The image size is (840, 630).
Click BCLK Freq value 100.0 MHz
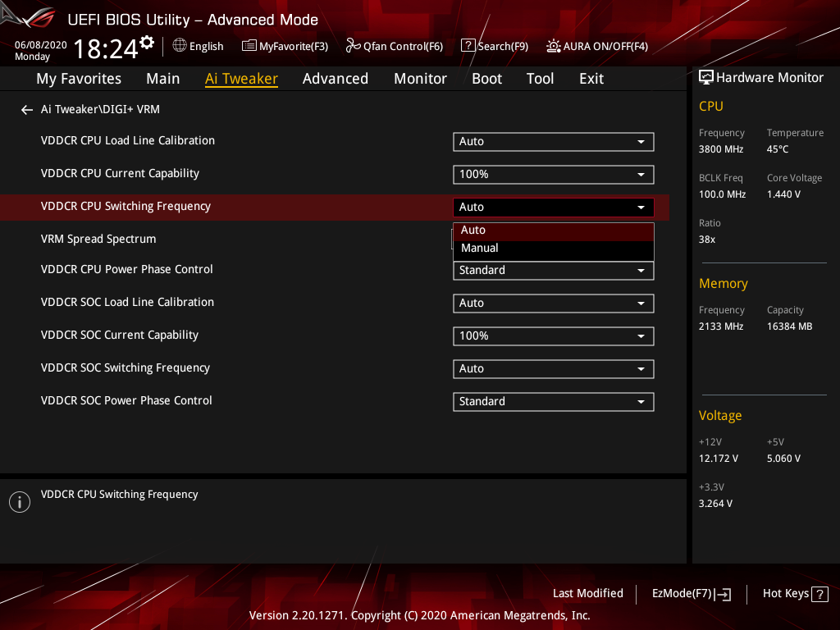tap(722, 194)
